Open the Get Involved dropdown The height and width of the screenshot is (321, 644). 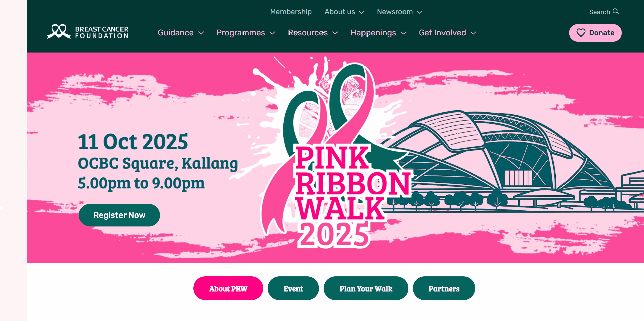point(448,33)
